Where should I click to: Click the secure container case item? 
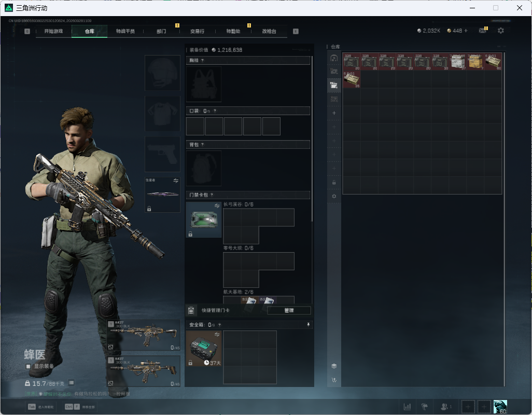(x=204, y=349)
